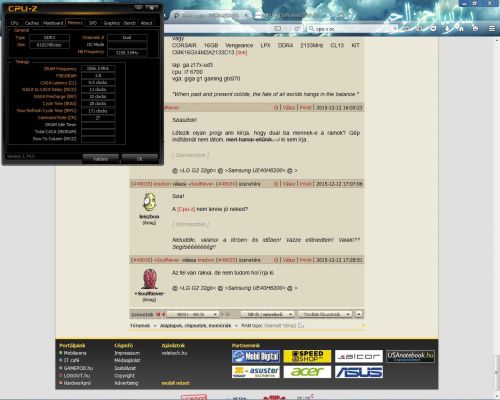Click the Mobil Digital partner logo
Screen dimensions: 500x400
coord(256,356)
